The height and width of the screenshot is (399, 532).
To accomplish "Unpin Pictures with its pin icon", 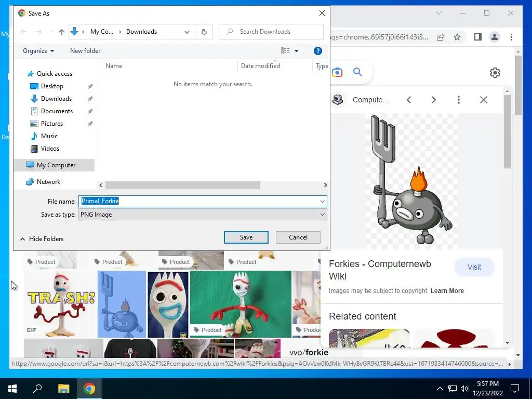I will coord(90,124).
